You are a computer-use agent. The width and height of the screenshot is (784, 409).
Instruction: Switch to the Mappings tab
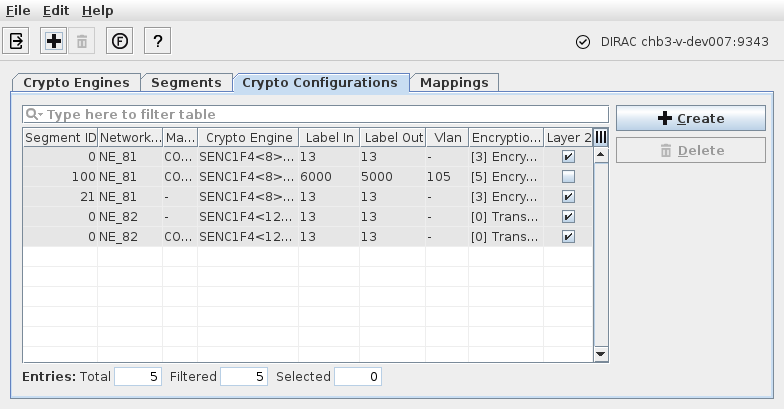click(454, 83)
